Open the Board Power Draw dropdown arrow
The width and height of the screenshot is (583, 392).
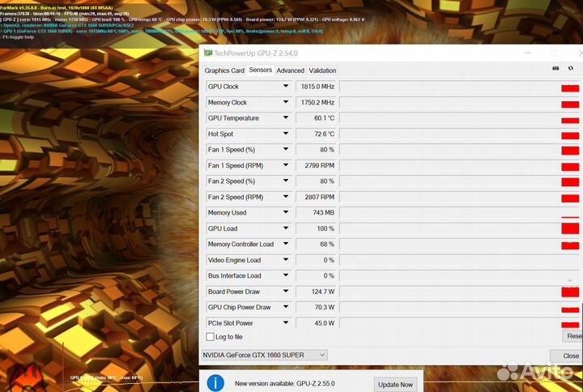point(286,292)
